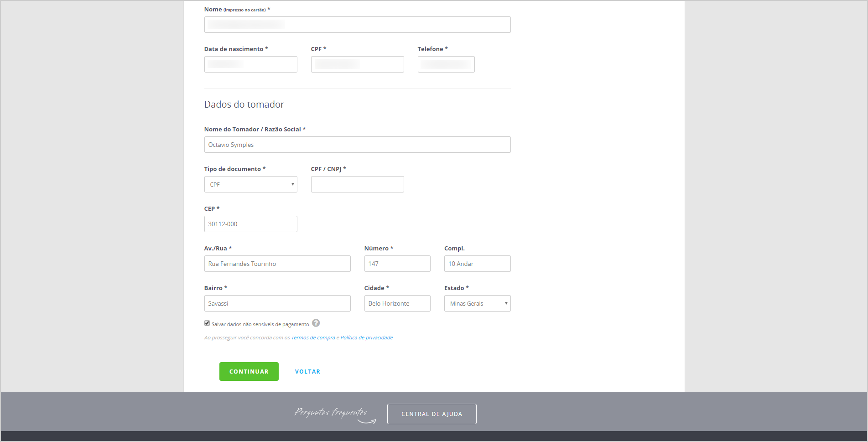Select the cardholder CPF input field

point(357,64)
